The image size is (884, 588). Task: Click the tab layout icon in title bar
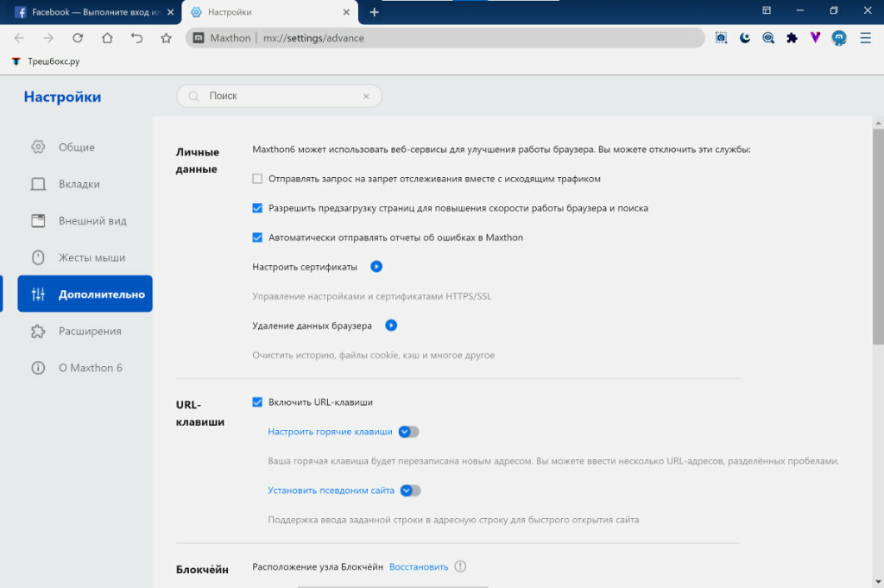pos(767,10)
